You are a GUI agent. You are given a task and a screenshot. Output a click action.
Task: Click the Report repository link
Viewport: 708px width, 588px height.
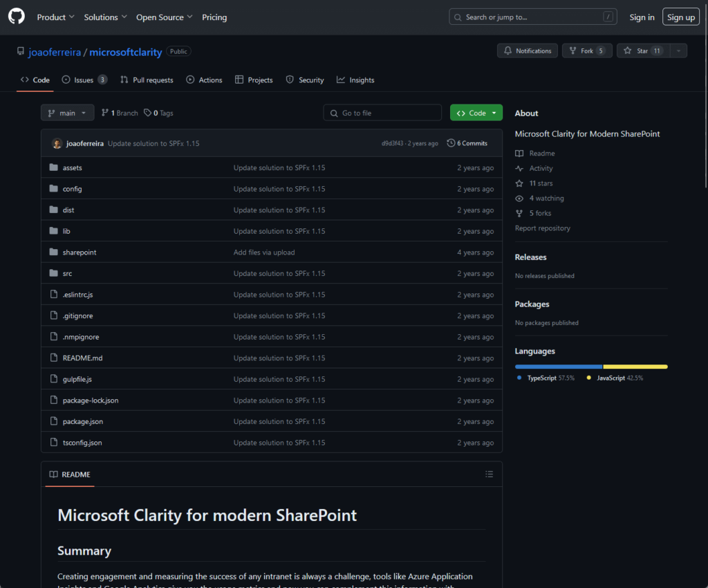coord(542,228)
